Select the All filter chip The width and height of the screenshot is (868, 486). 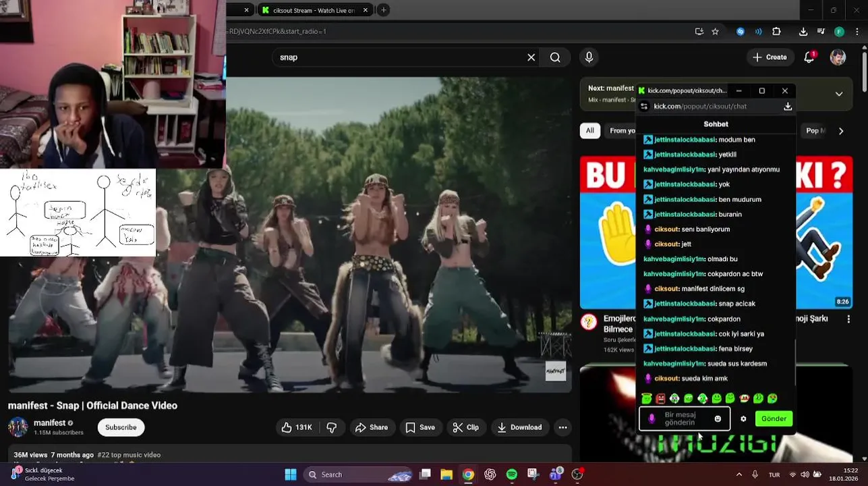click(x=590, y=131)
